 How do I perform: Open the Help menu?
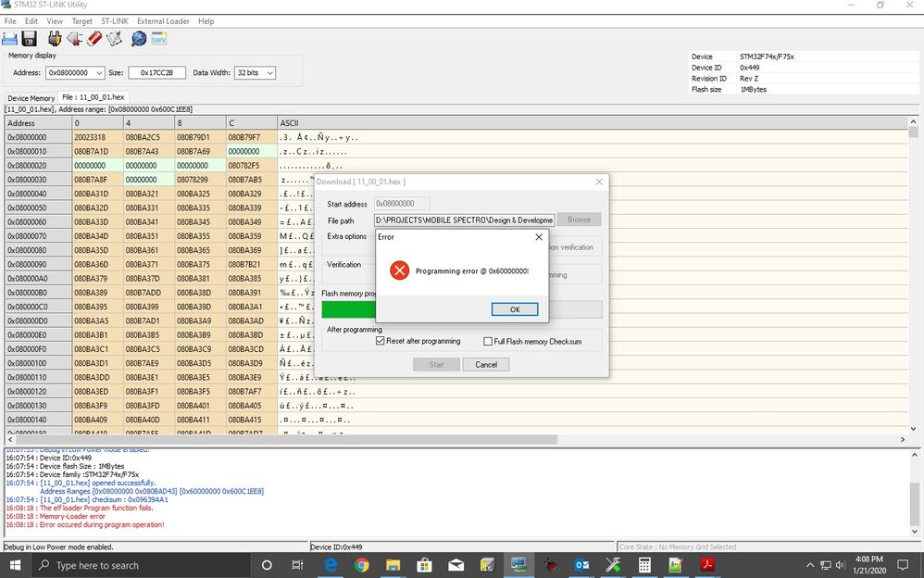[206, 21]
